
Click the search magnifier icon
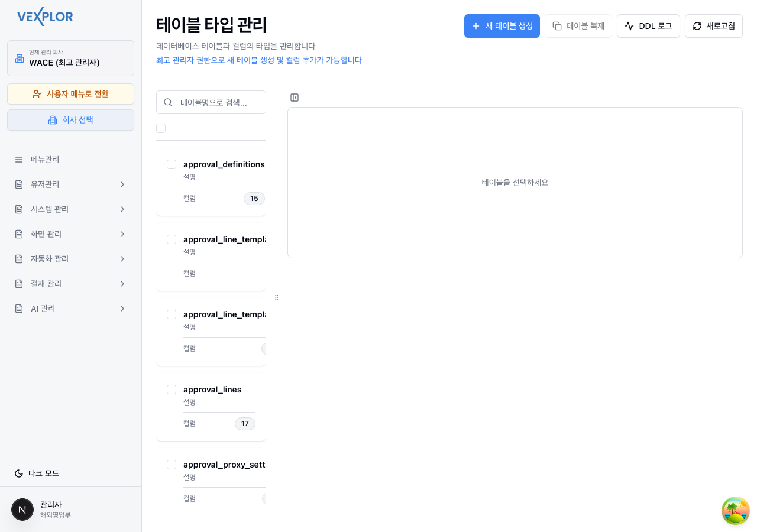click(168, 102)
